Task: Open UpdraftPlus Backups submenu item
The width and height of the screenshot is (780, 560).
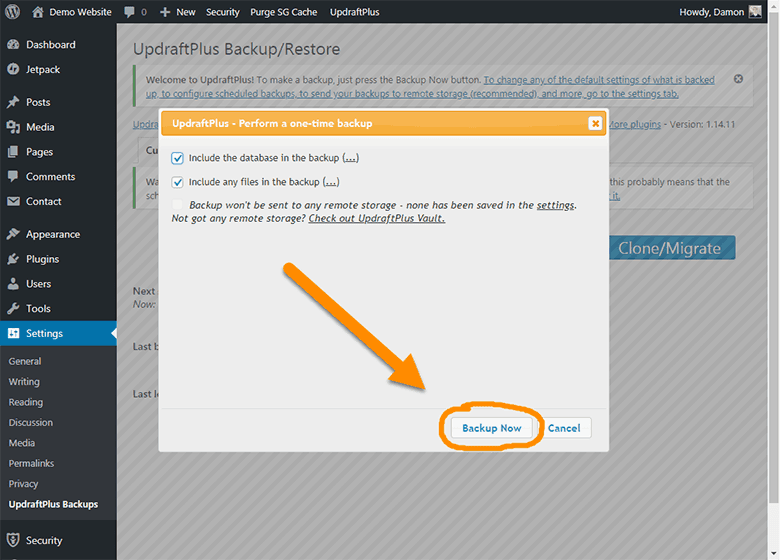Action: click(53, 504)
